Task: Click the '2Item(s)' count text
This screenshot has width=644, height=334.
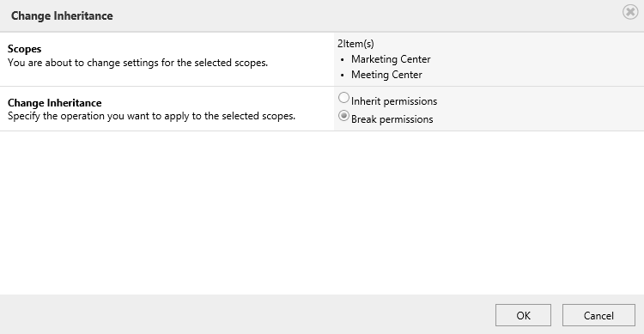Action: (x=355, y=44)
